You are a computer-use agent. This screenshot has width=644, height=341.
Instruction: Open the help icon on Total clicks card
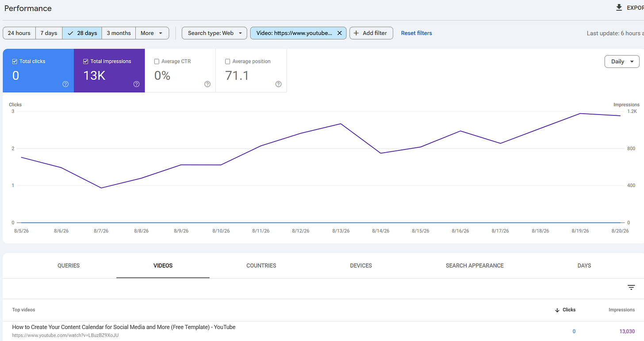65,84
